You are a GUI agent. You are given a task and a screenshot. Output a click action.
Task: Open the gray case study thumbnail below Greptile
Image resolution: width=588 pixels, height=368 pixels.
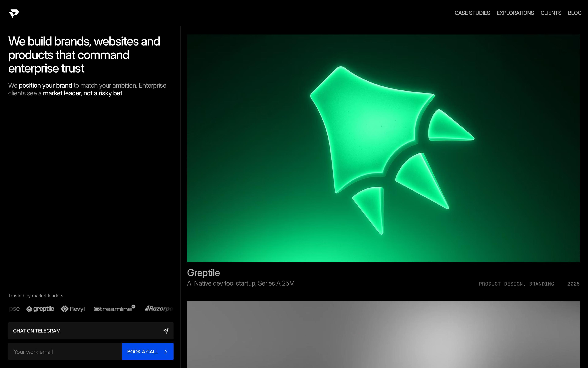pyautogui.click(x=383, y=334)
